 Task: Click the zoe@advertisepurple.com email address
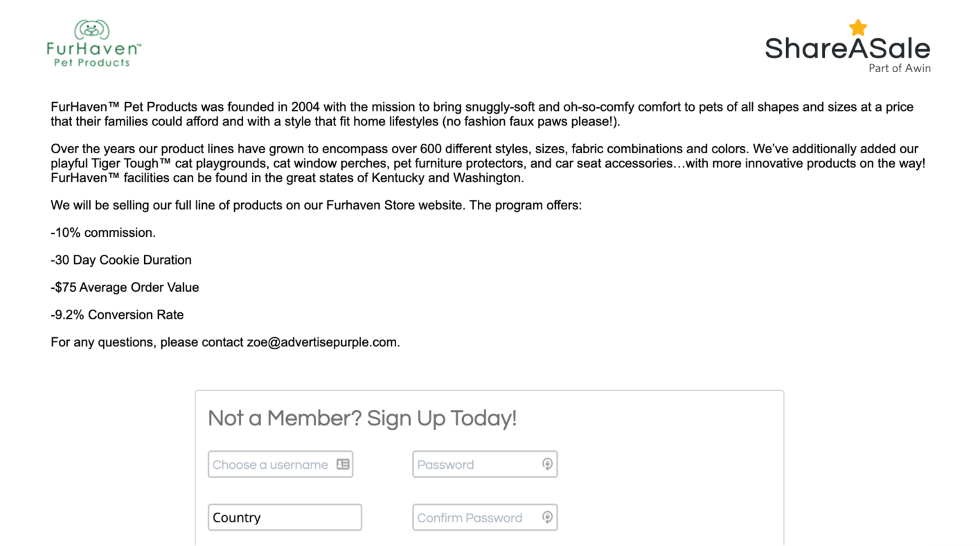coord(322,342)
